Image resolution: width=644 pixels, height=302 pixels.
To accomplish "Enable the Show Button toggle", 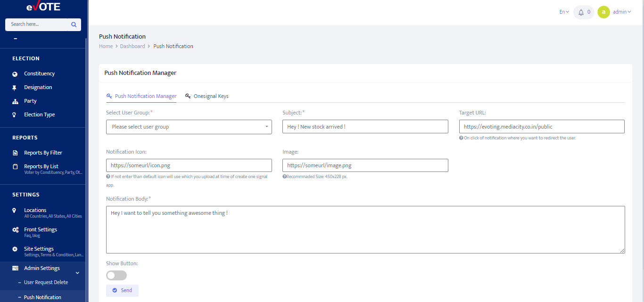I will point(116,275).
